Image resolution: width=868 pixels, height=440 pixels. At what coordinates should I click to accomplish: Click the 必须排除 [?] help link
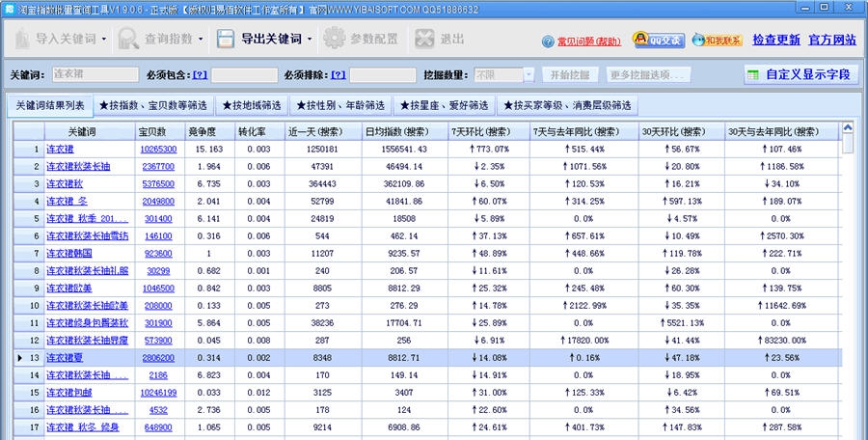pyautogui.click(x=339, y=75)
